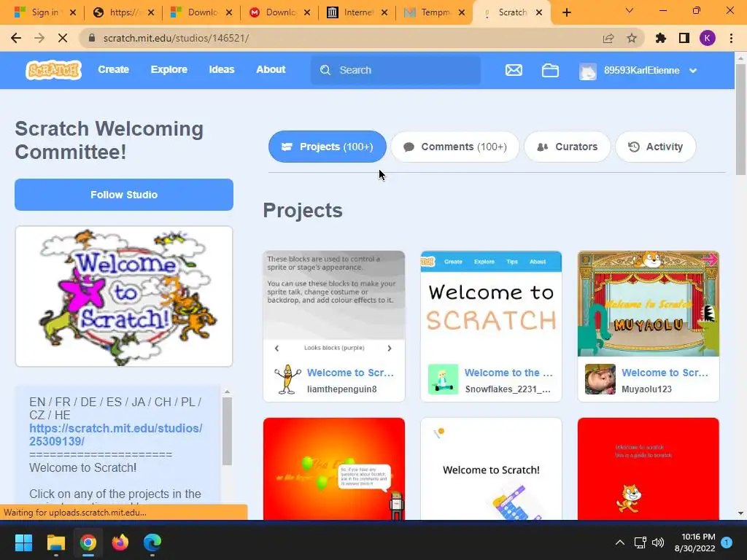Click the share page icon in address bar
Viewport: 747px width, 560px height.
(608, 38)
